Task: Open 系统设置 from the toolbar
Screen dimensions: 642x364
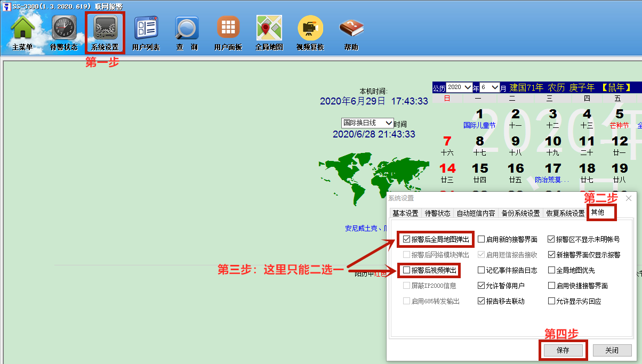Action: pyautogui.click(x=105, y=32)
